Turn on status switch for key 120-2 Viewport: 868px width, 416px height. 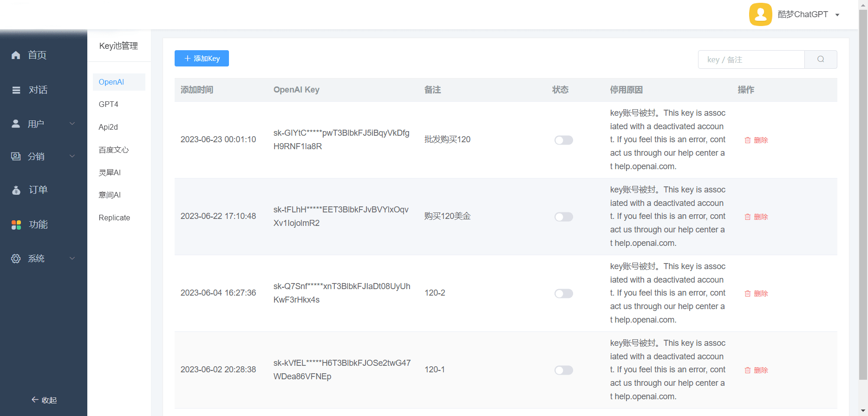click(563, 293)
